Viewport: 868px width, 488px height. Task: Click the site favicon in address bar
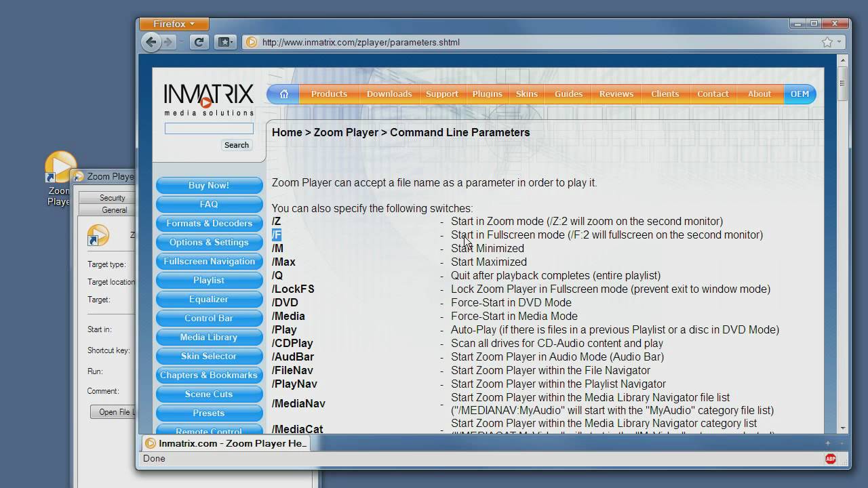pos(252,42)
